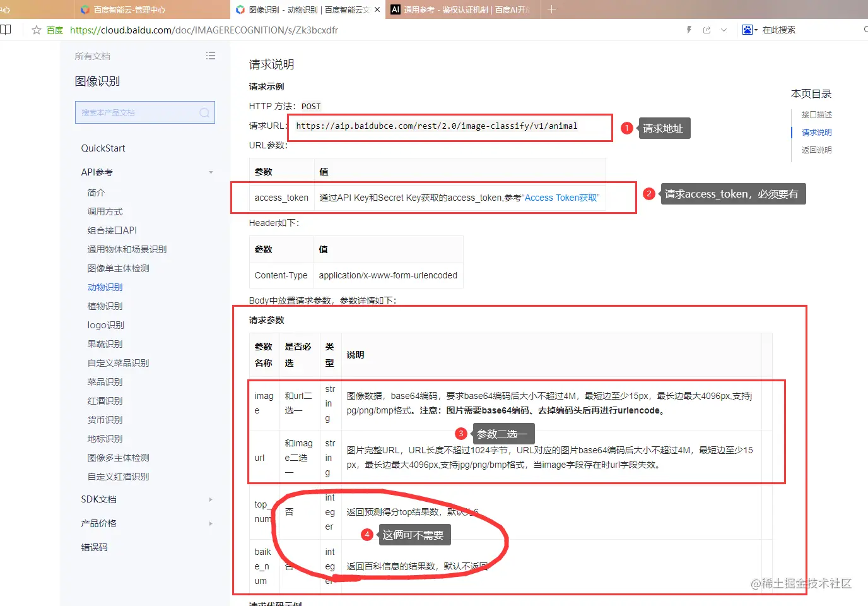Screen dimensions: 868x606
Task: Click the 产品价格 section label
Action: tap(98, 523)
